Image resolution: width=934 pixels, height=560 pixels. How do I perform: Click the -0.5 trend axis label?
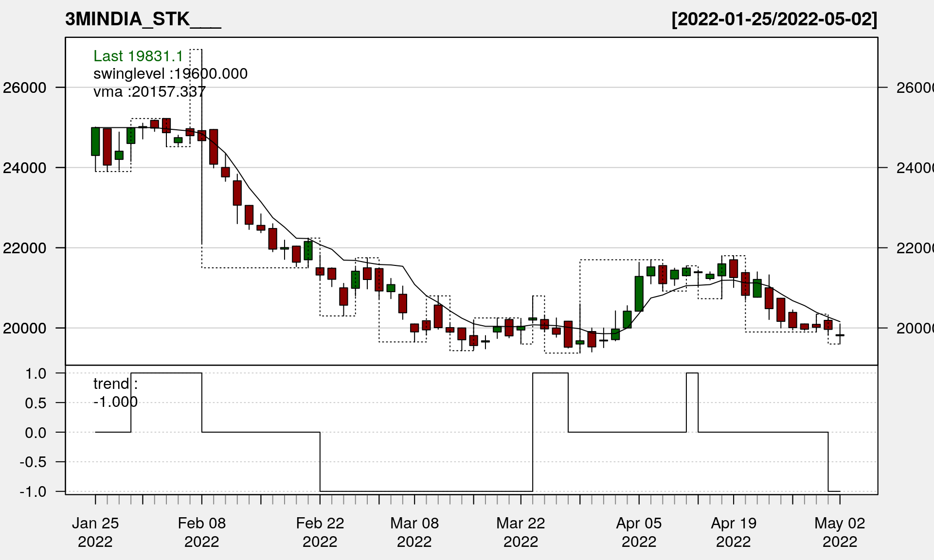(x=33, y=462)
